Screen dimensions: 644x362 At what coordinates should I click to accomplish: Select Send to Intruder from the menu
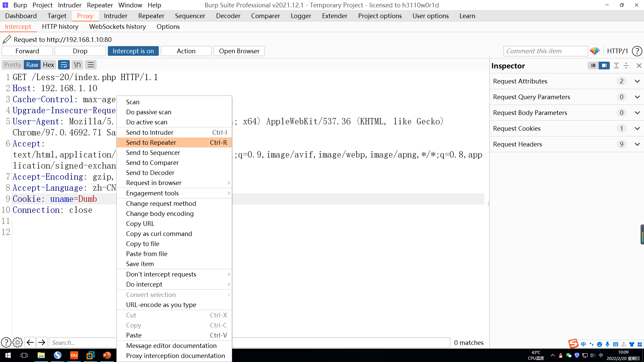pyautogui.click(x=150, y=132)
